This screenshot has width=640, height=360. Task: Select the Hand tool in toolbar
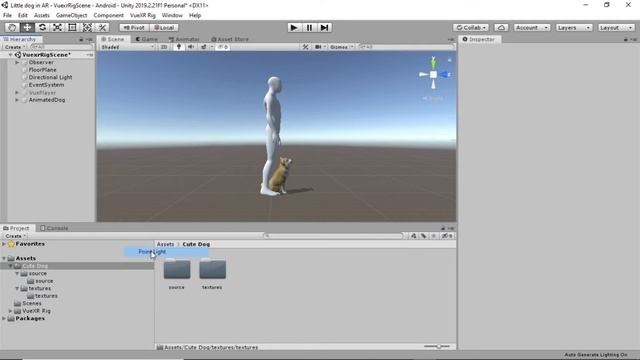coord(12,27)
